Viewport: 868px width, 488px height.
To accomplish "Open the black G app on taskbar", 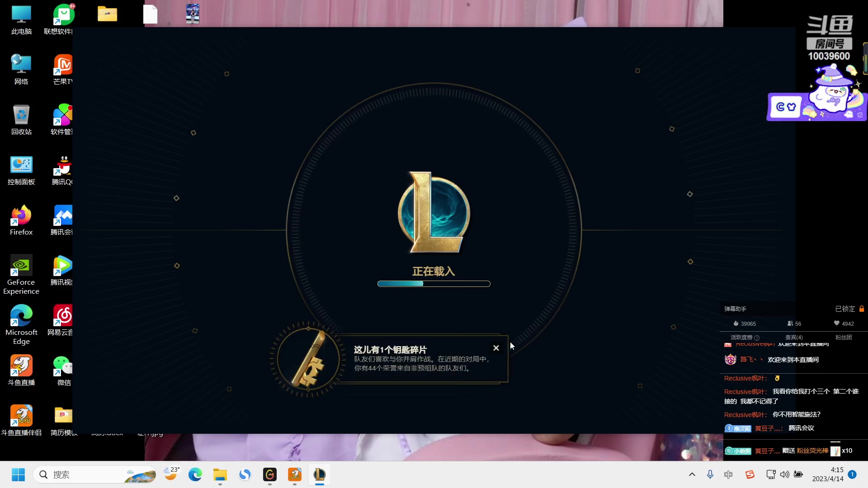I will [270, 474].
